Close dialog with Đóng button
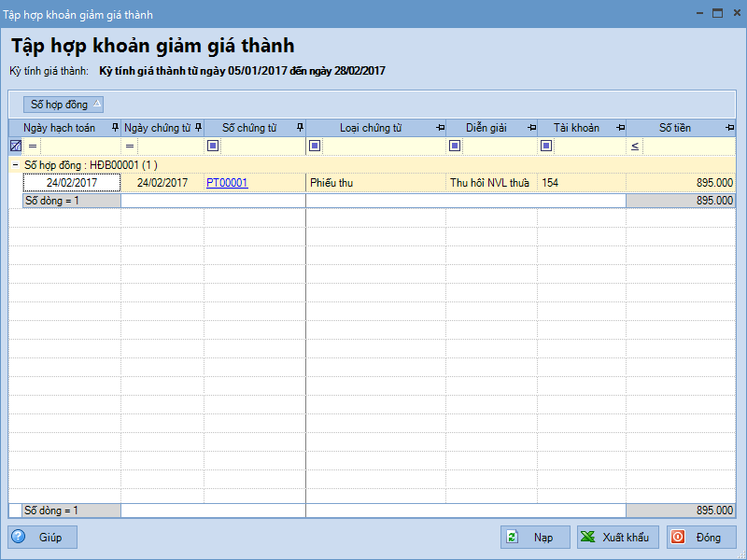This screenshot has width=747, height=560. [701, 537]
